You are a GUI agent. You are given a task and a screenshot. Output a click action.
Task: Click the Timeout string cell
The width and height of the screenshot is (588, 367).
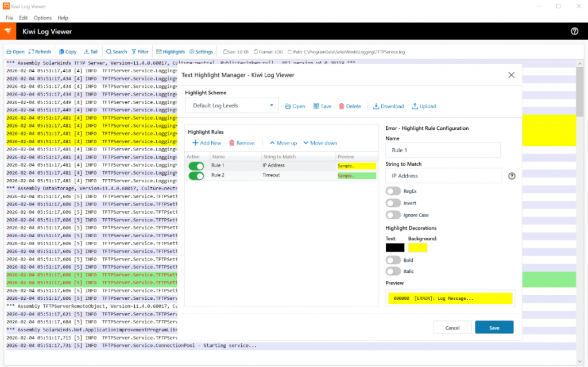click(299, 175)
